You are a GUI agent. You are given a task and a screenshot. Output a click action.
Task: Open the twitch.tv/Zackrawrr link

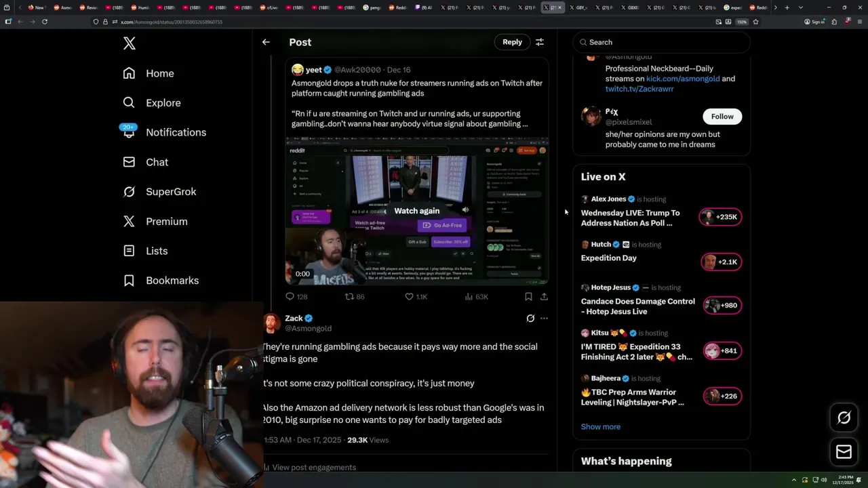pyautogui.click(x=639, y=89)
